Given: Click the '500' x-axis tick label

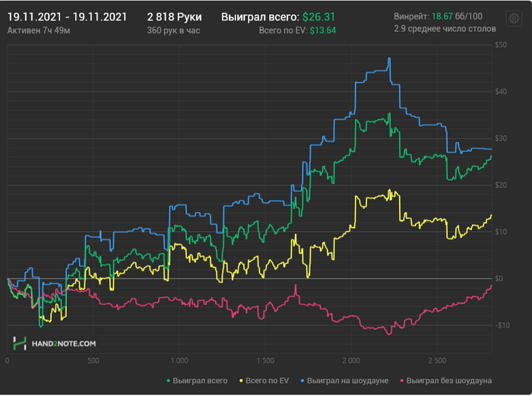Looking at the screenshot, I should click(x=93, y=361).
